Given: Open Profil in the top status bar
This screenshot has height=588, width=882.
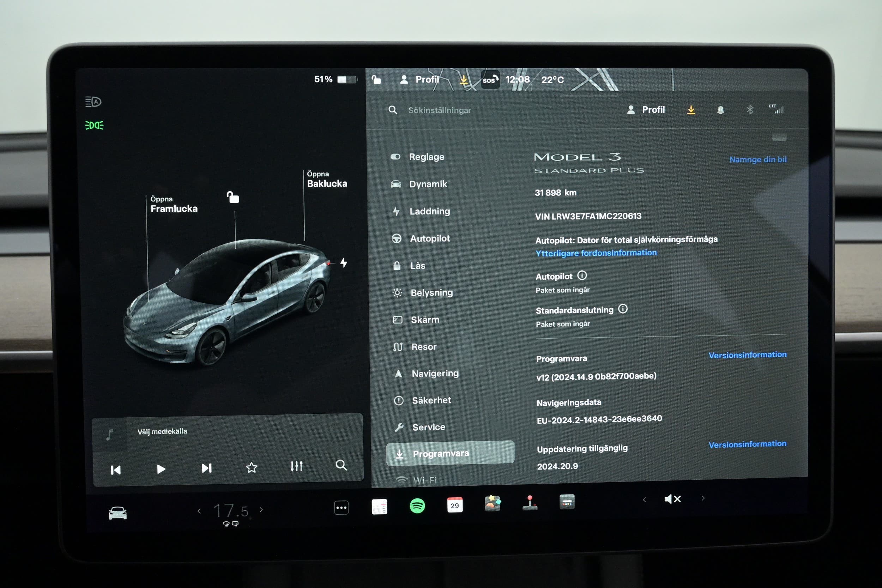Looking at the screenshot, I should tap(419, 79).
